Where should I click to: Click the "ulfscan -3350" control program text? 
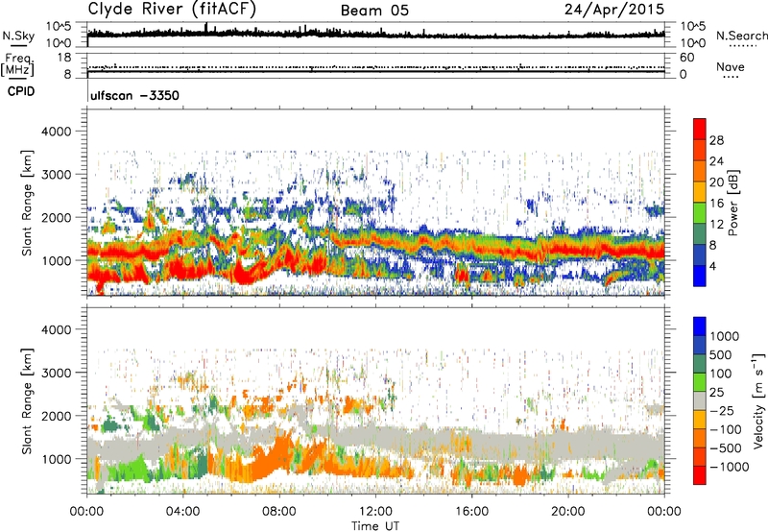pos(134,95)
